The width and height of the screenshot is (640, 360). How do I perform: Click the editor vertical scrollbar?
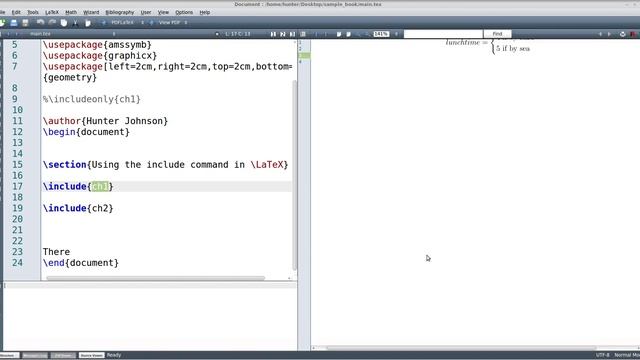click(295, 176)
